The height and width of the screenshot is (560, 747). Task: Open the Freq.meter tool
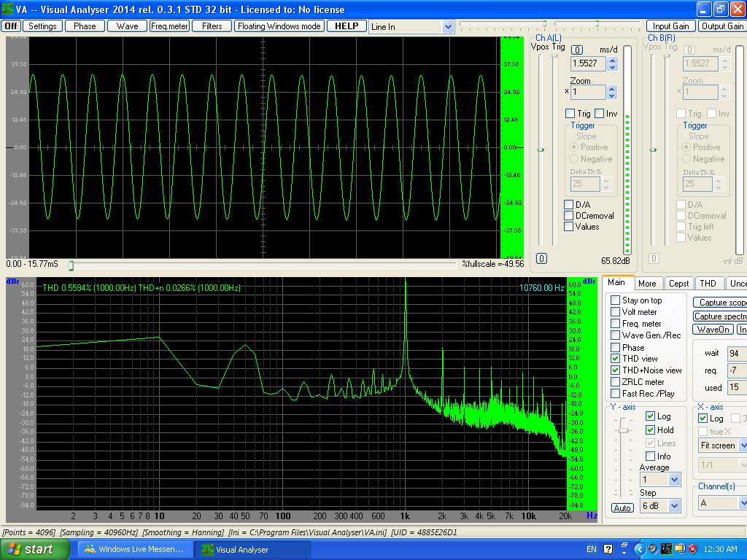pos(169,26)
